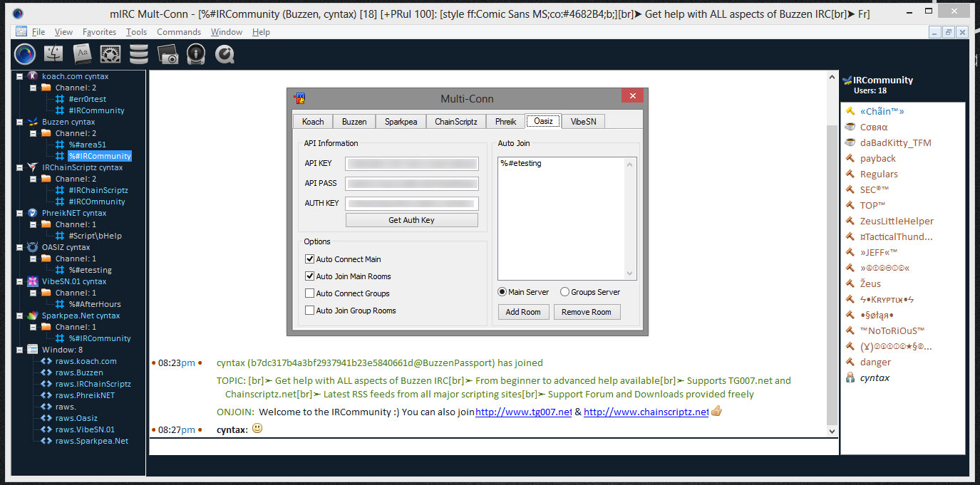
Task: Close the Multi-Conn dialog
Action: click(632, 96)
